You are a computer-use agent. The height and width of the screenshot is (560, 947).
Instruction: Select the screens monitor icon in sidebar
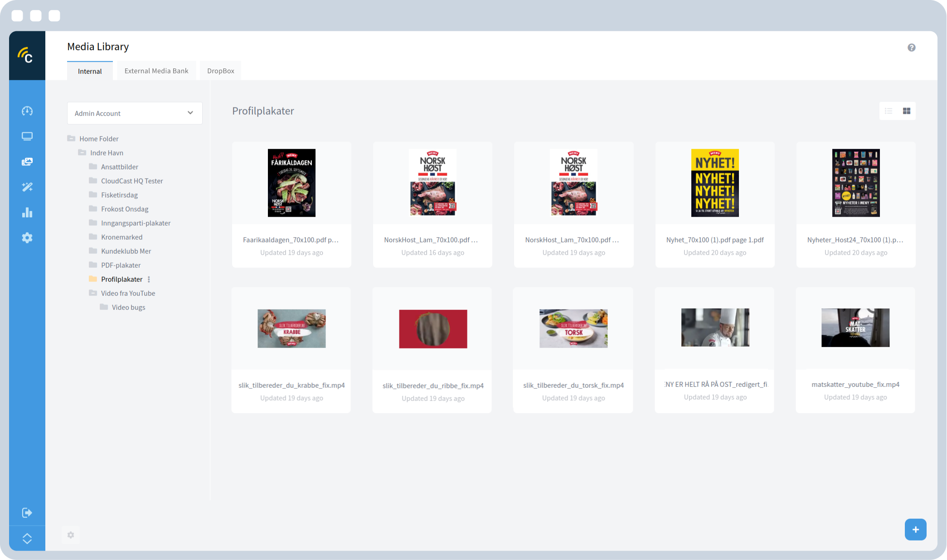point(27,136)
